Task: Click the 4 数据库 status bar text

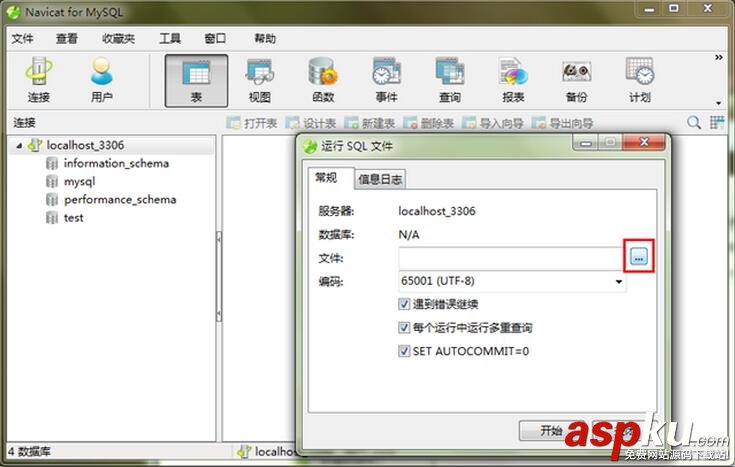Action: pos(29,452)
